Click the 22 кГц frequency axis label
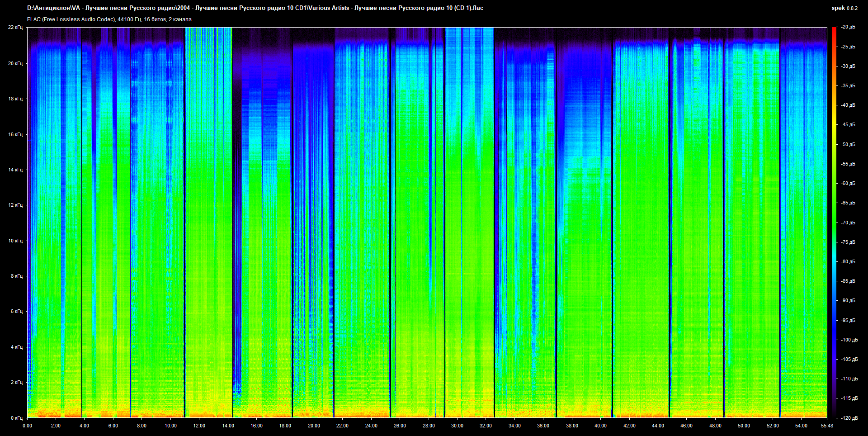 [x=15, y=28]
